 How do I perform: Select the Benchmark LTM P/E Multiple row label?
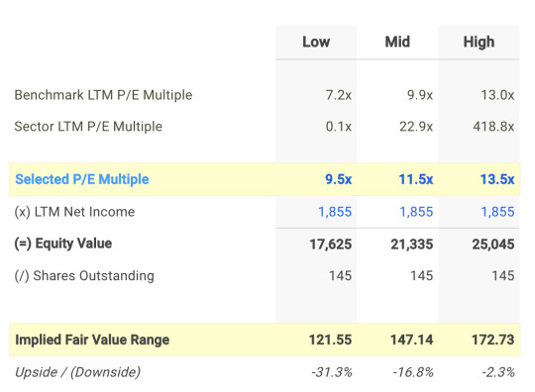pos(103,95)
